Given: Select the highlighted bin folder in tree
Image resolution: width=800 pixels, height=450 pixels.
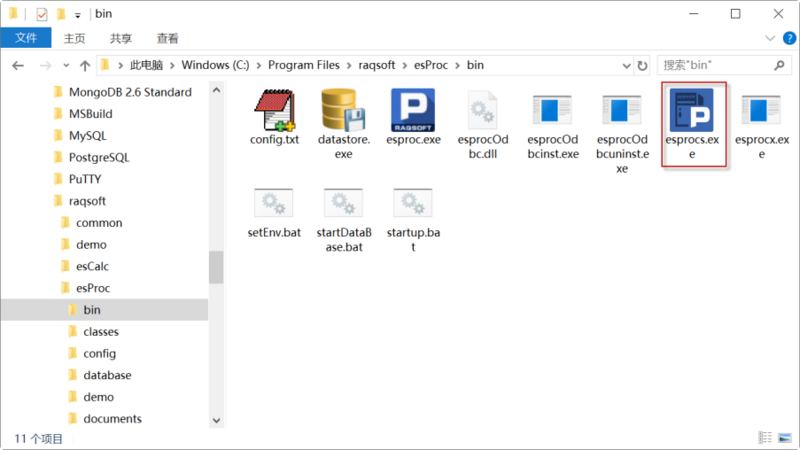Looking at the screenshot, I should pos(104,310).
